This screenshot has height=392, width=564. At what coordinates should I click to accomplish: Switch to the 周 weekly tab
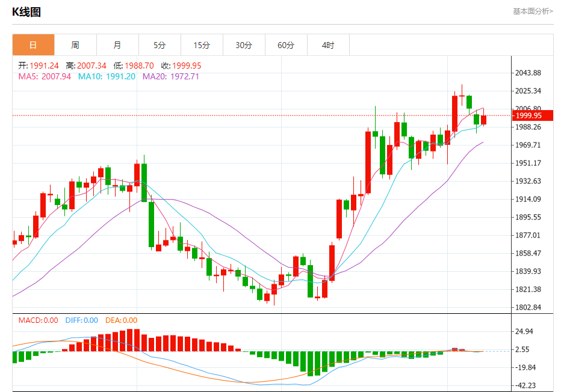(75, 45)
